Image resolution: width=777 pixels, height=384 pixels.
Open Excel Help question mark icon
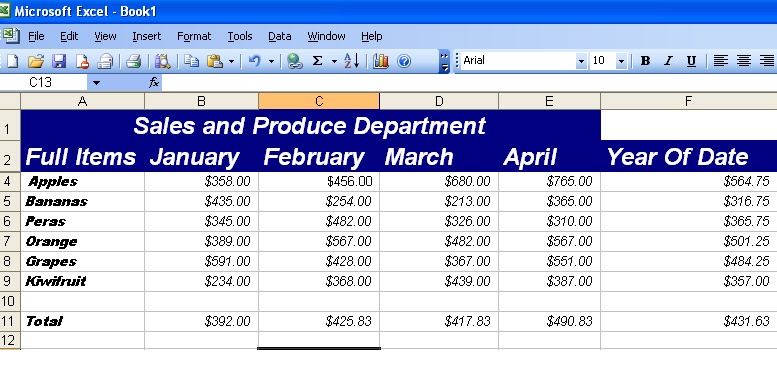404,61
